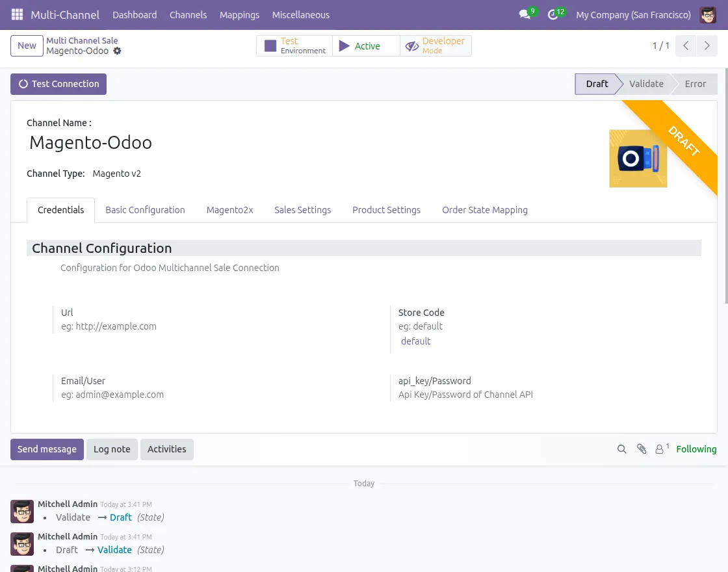Screen dimensions: 728x572
Task: Switch to the Basic Configuration tab
Action: pos(145,210)
